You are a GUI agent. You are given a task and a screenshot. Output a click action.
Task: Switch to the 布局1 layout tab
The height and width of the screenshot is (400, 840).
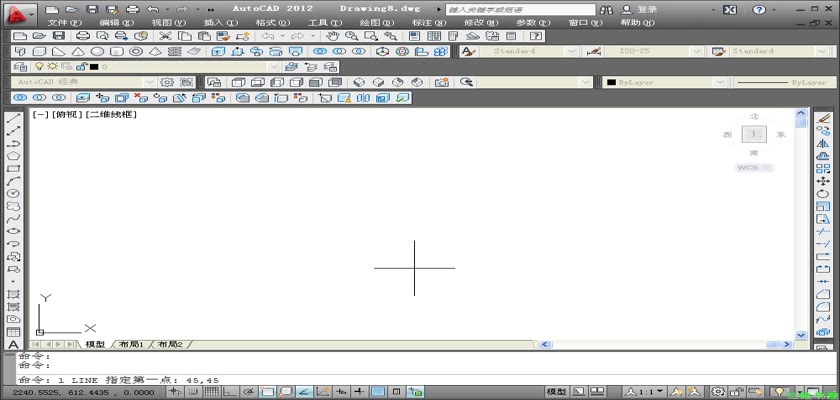click(x=131, y=344)
